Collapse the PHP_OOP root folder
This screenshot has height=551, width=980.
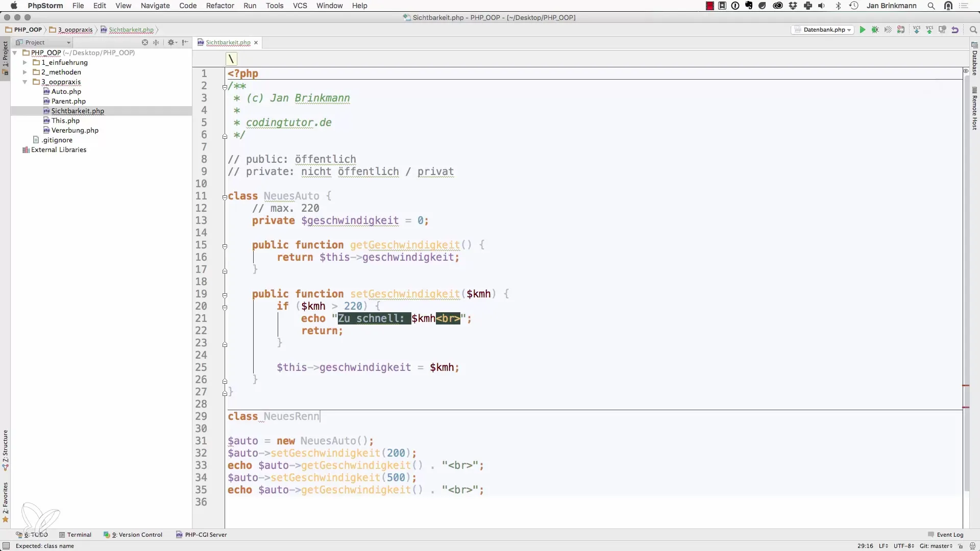point(15,53)
